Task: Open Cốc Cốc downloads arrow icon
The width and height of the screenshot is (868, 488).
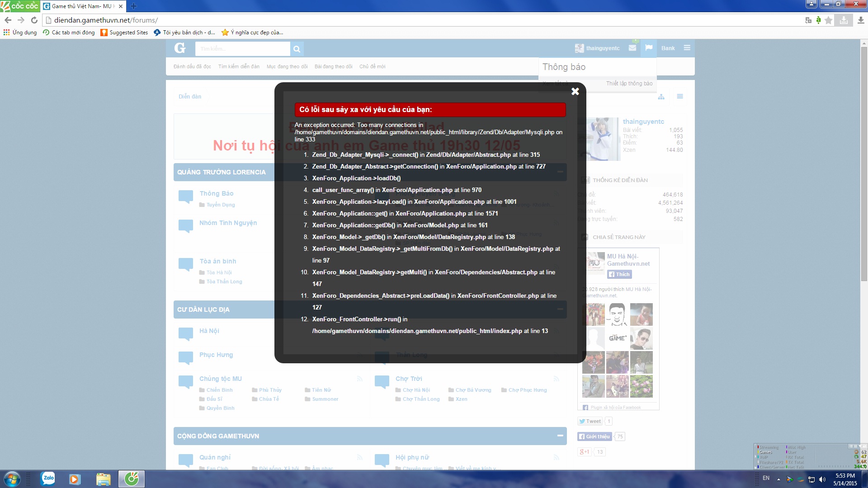Action: click(861, 20)
